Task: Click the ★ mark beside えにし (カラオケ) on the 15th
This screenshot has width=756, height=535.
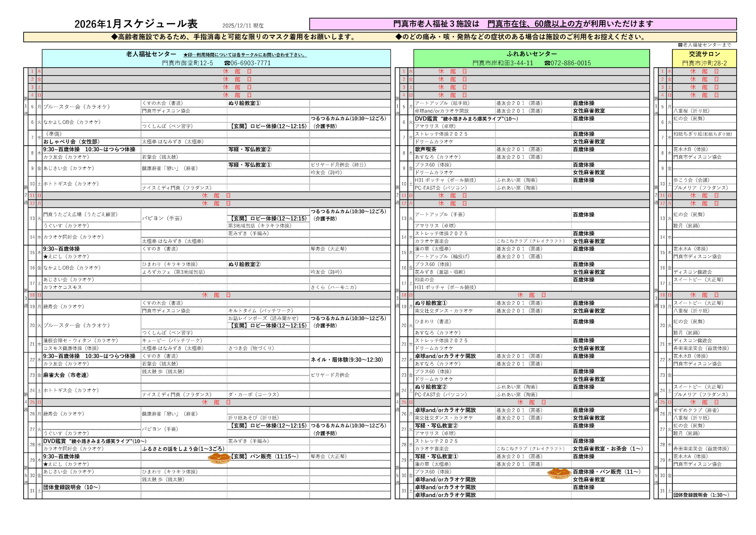Action: [45, 257]
